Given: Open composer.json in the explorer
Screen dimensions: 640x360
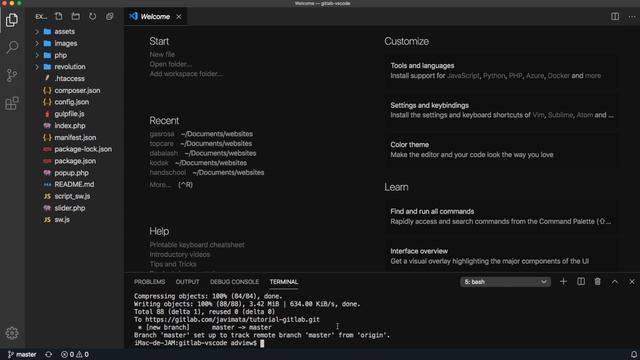Looking at the screenshot, I should click(x=77, y=90).
